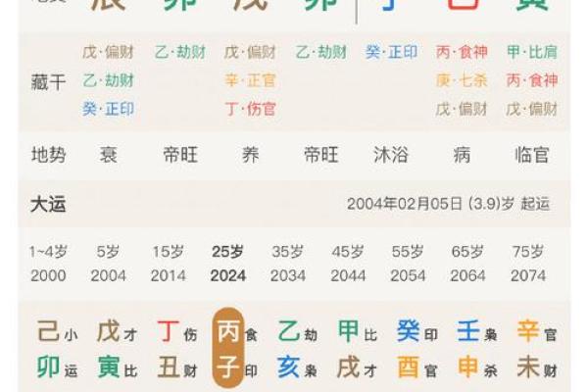
Task: Click the 庚·七杀 hidden stem
Action: point(462,80)
